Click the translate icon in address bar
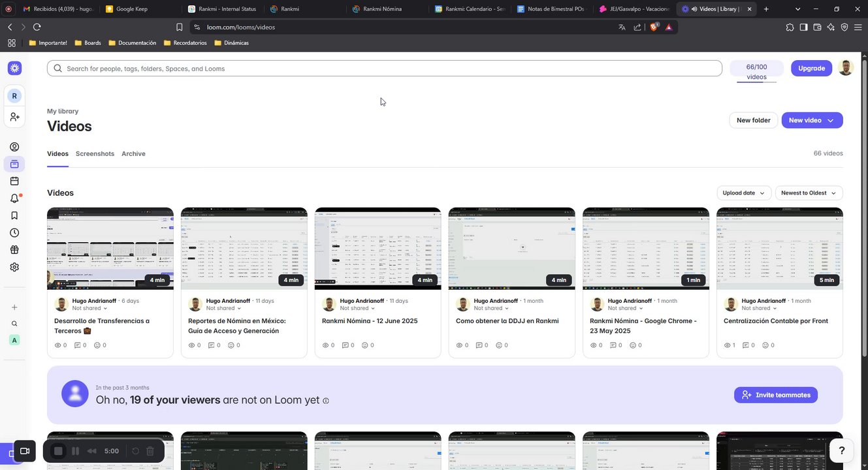The height and width of the screenshot is (470, 868). pos(622,27)
